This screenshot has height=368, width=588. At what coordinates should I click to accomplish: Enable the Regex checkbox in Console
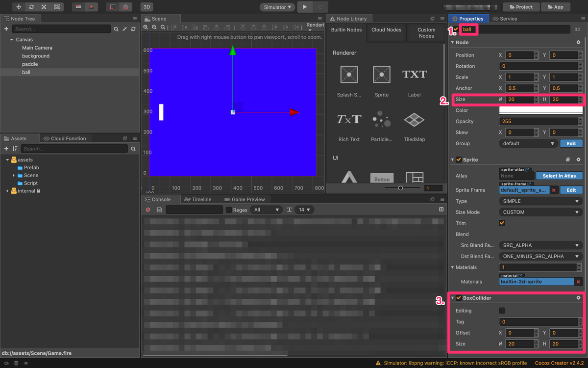[229, 210]
